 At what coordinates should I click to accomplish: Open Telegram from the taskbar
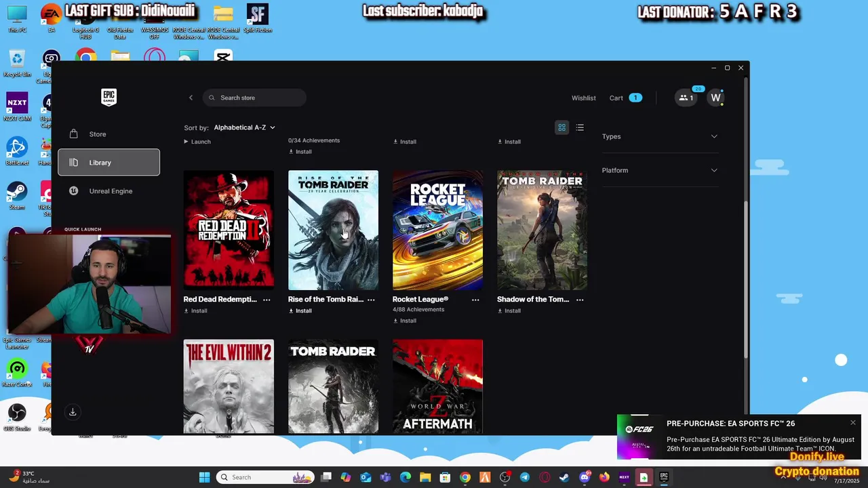(525, 477)
